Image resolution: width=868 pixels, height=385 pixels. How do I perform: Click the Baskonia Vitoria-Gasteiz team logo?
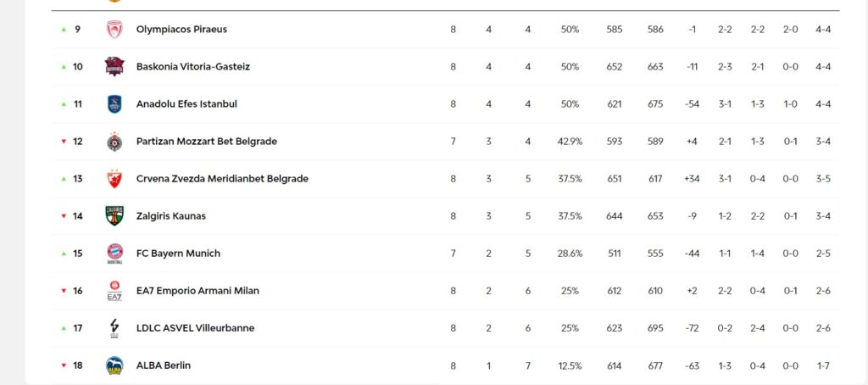pos(114,67)
